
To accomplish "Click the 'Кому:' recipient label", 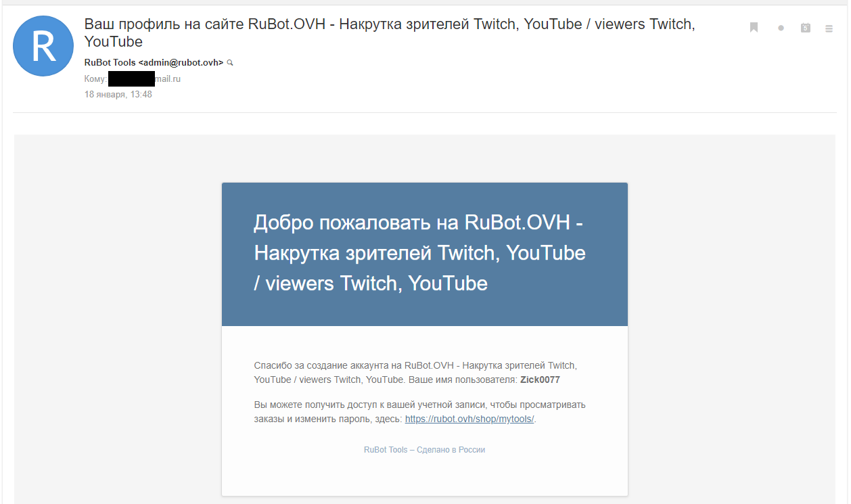I will coord(95,79).
